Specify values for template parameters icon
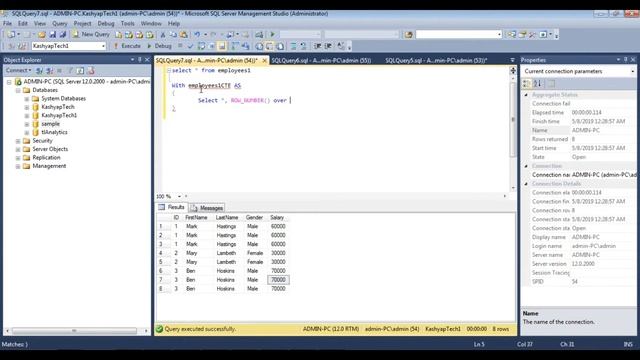The height and width of the screenshot is (360, 640). pyautogui.click(x=341, y=46)
